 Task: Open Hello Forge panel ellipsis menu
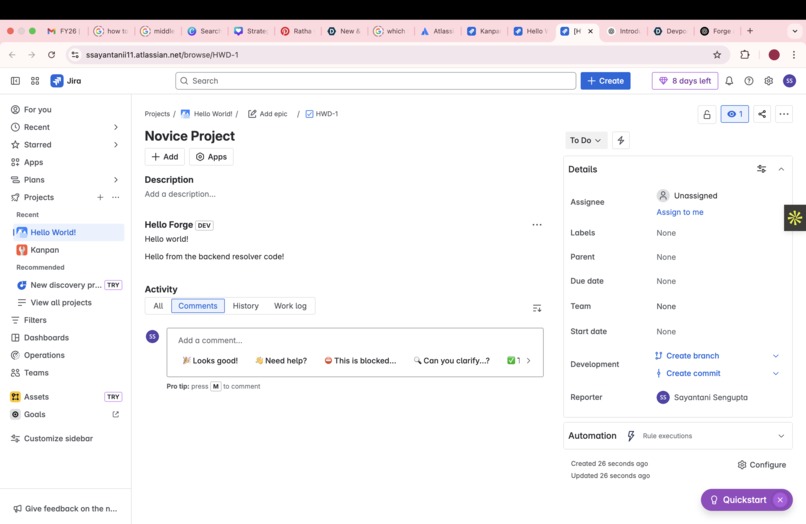point(537,225)
